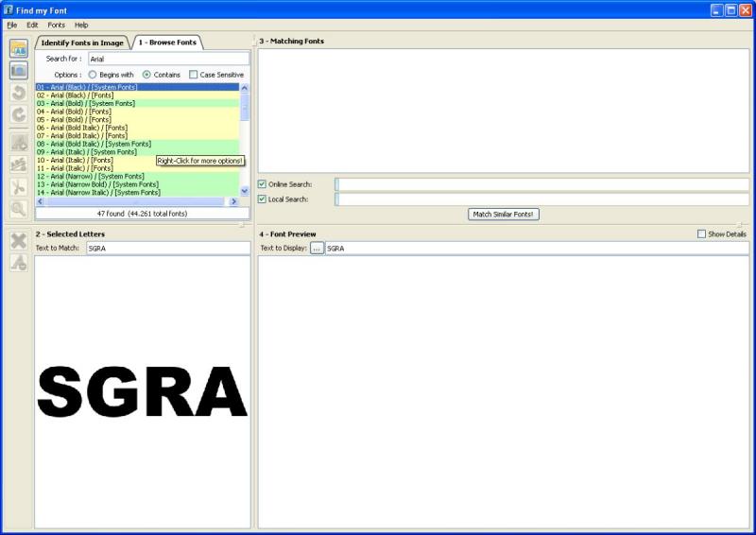The height and width of the screenshot is (535, 756).
Task: Tick the Show Details checkbox
Action: [701, 234]
